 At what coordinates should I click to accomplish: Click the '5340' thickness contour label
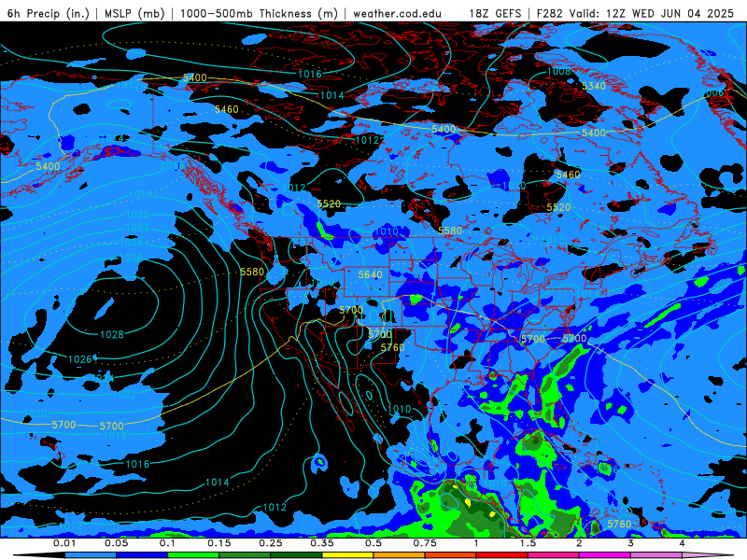pyautogui.click(x=594, y=86)
